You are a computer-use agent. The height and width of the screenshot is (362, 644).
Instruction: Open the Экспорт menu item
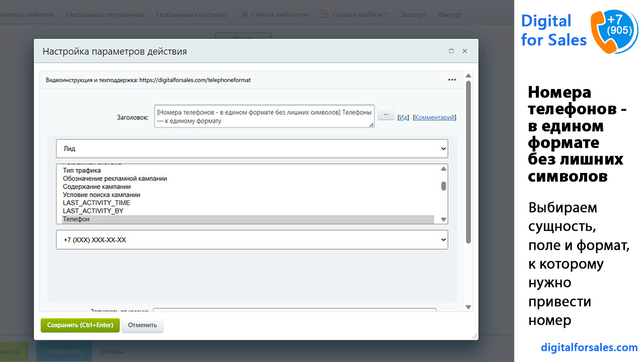coord(413,15)
